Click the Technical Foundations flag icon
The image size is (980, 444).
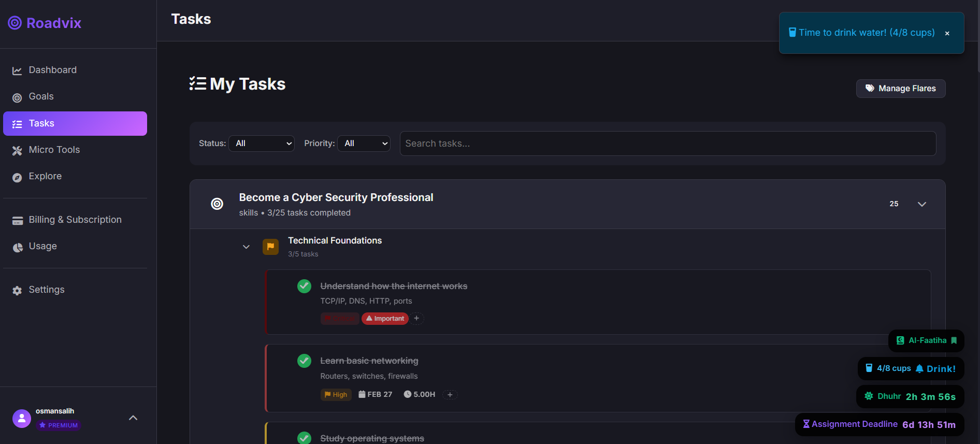(x=270, y=247)
